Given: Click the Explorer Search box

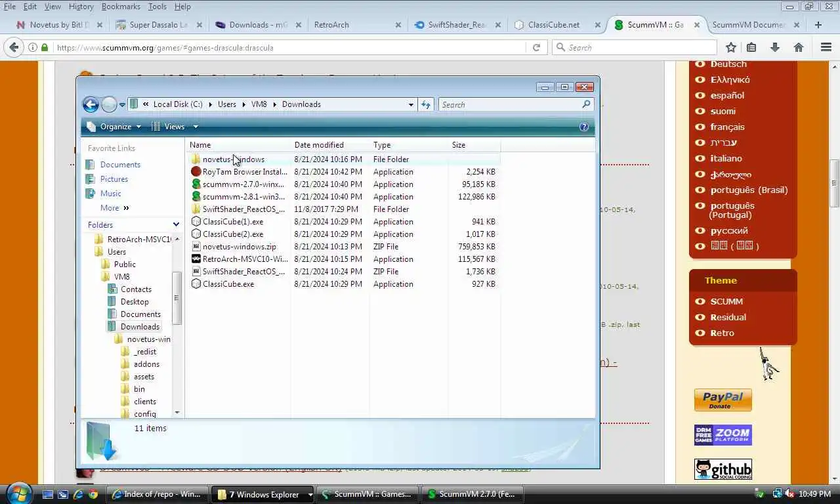Looking at the screenshot, I should coord(515,104).
